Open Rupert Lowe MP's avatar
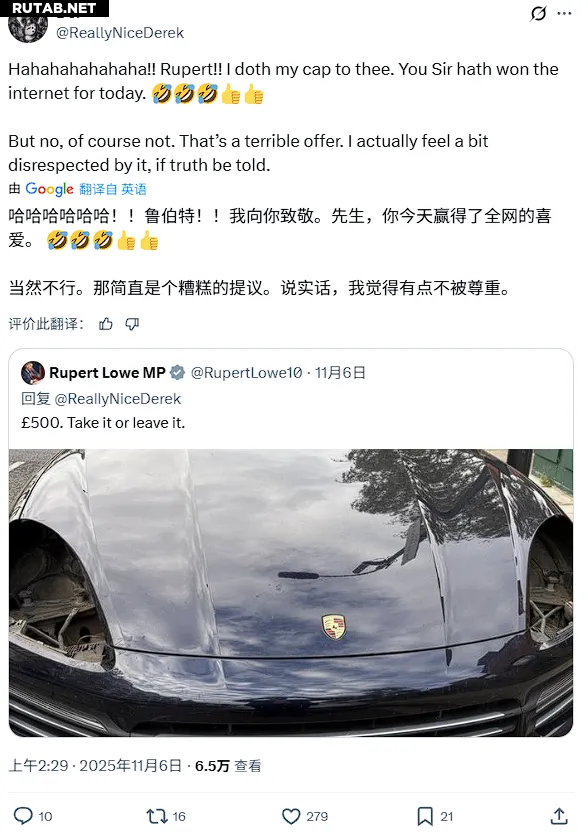The height and width of the screenshot is (834, 588). coord(32,373)
